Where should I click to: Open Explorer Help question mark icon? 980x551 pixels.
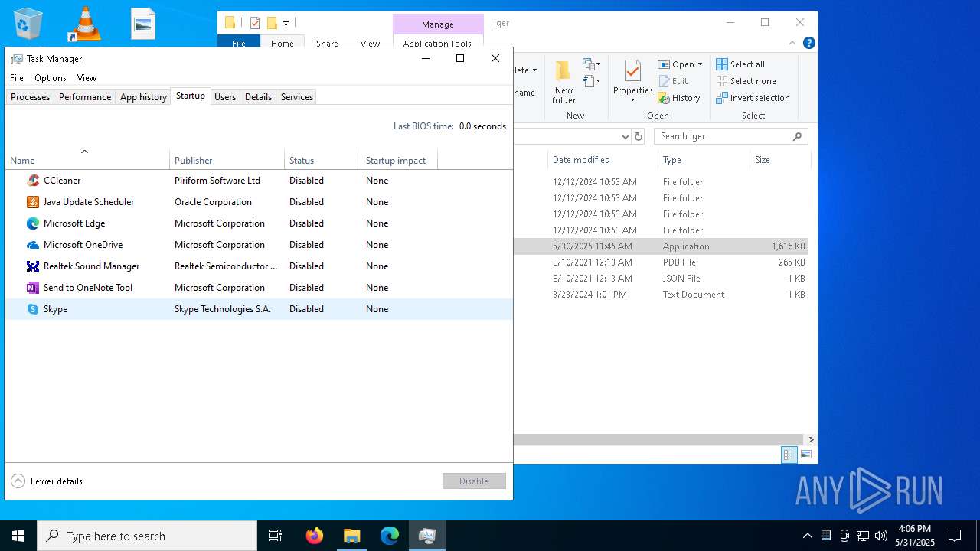(808, 43)
